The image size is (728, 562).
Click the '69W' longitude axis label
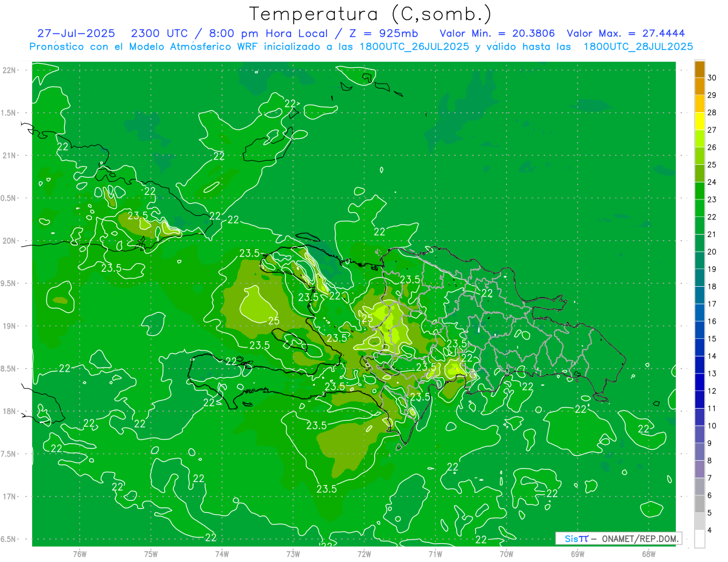pyautogui.click(x=578, y=554)
